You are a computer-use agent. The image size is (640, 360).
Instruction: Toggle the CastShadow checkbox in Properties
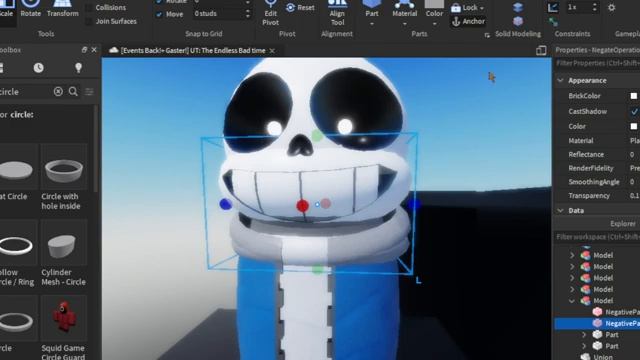coord(634,111)
